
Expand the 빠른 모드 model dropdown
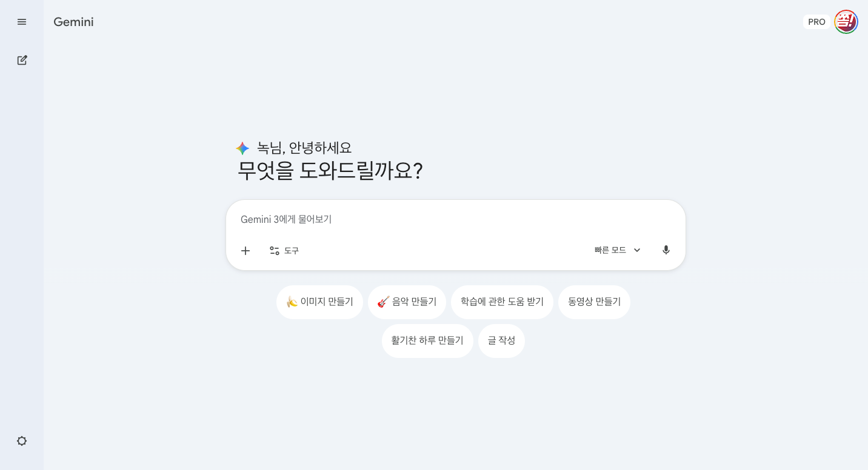[610, 250]
